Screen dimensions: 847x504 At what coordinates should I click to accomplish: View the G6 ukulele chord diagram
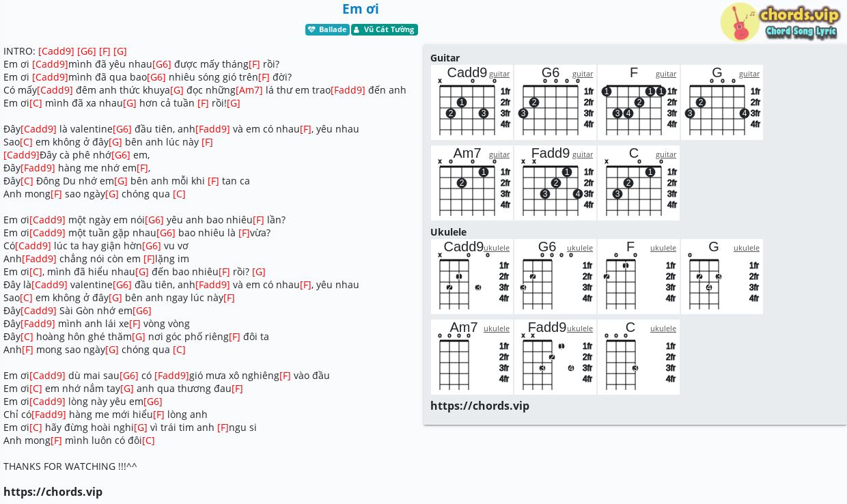pyautogui.click(x=555, y=277)
